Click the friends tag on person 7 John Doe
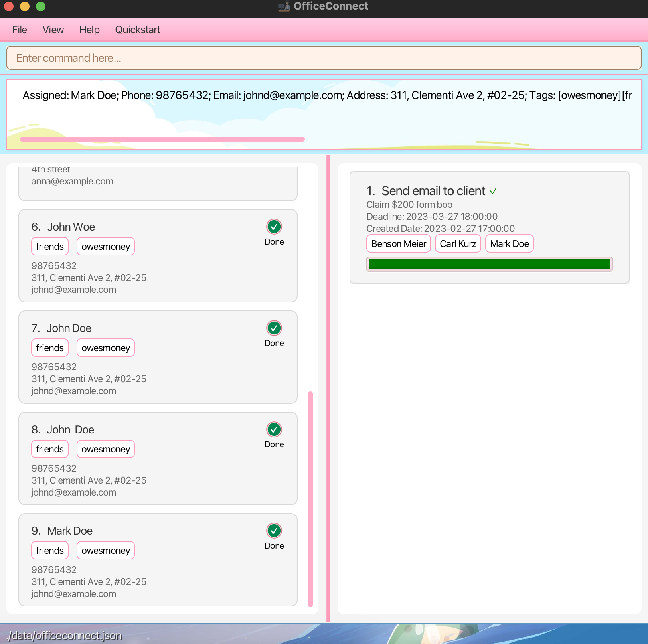Image resolution: width=648 pixels, height=644 pixels. 50,348
